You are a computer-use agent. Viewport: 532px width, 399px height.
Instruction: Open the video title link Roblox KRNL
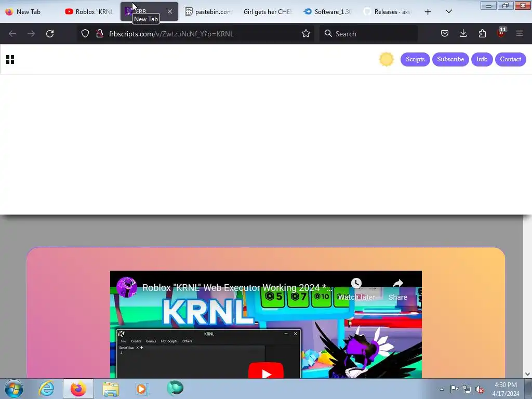(x=237, y=288)
